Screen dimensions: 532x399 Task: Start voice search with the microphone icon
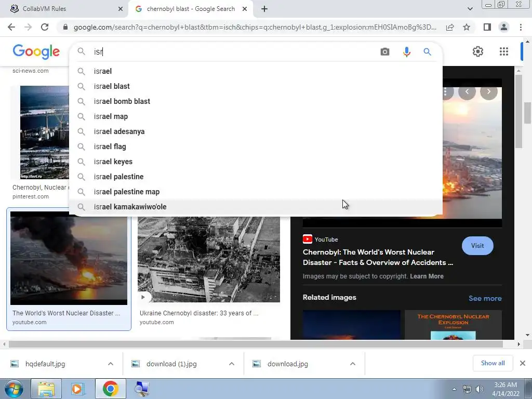click(x=406, y=51)
